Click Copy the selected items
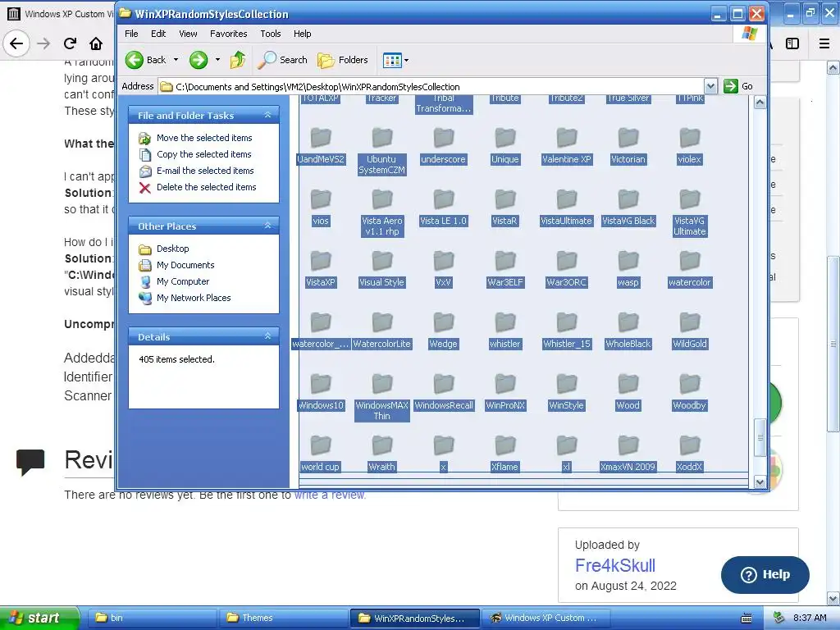This screenshot has width=840, height=630. coord(203,154)
